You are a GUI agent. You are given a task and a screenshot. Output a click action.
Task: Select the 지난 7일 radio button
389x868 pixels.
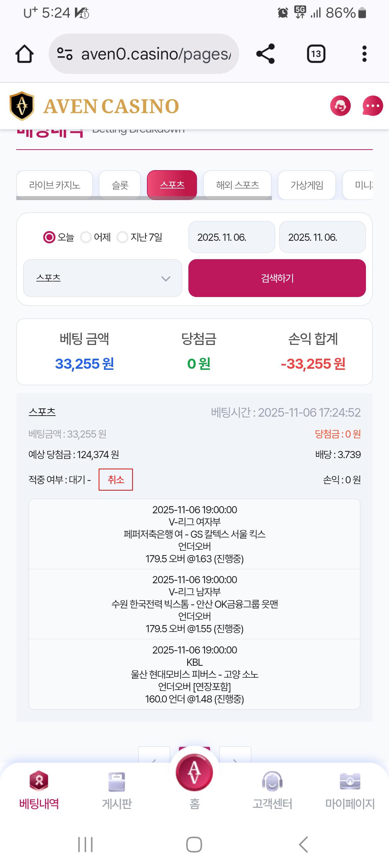coord(122,237)
